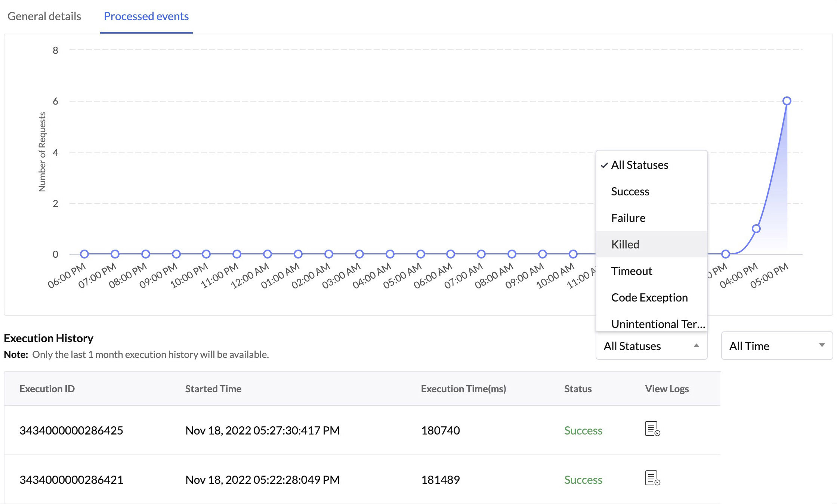Image resolution: width=837 pixels, height=504 pixels.
Task: Open the Processed events tab
Action: (146, 16)
